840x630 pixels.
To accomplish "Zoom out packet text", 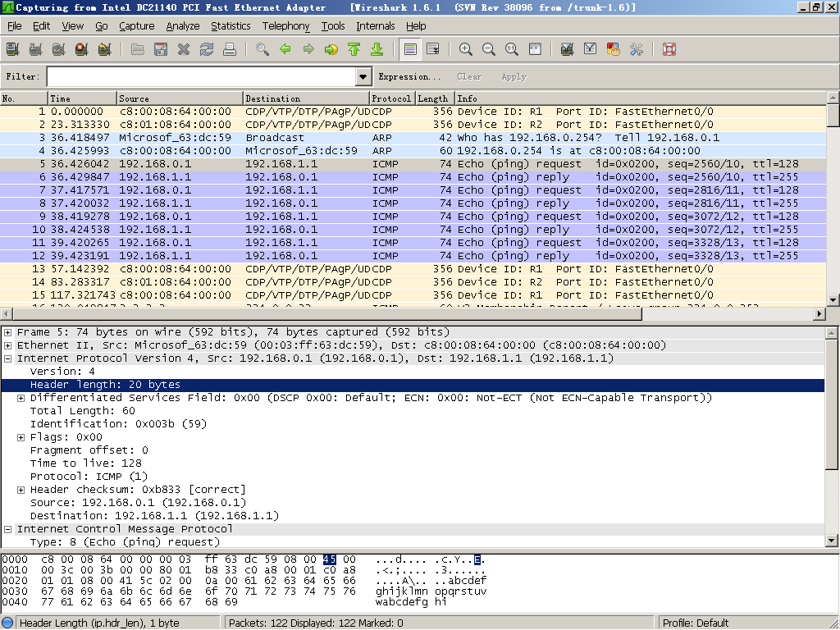I will [x=489, y=49].
